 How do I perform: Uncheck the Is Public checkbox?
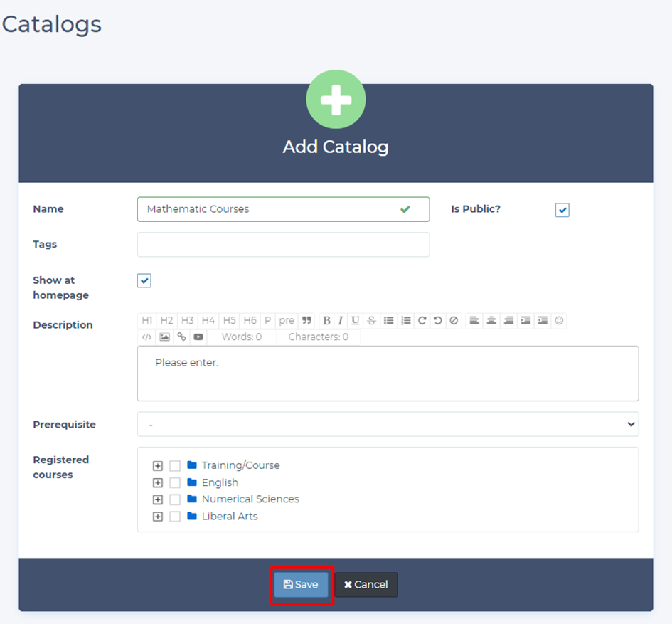562,210
